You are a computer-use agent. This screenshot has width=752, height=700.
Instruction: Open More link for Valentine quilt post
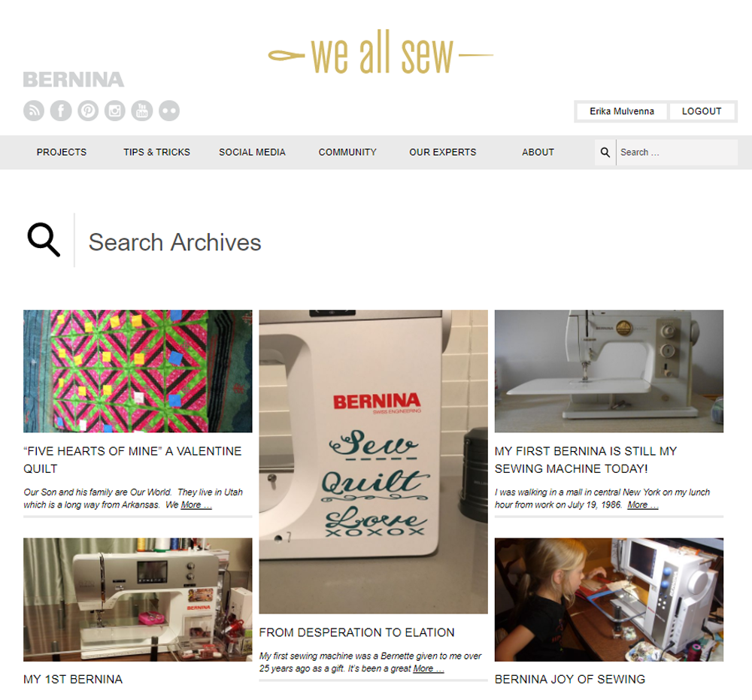click(196, 505)
